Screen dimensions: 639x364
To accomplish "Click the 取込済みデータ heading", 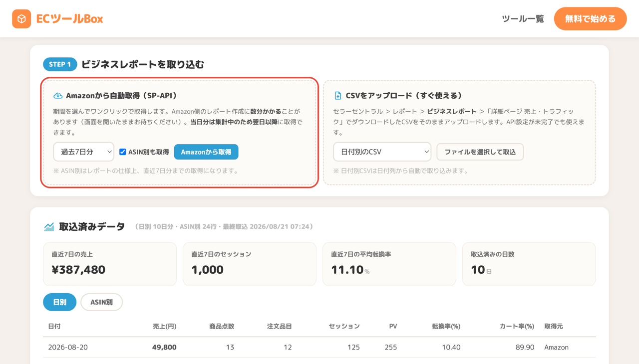I will (92, 227).
